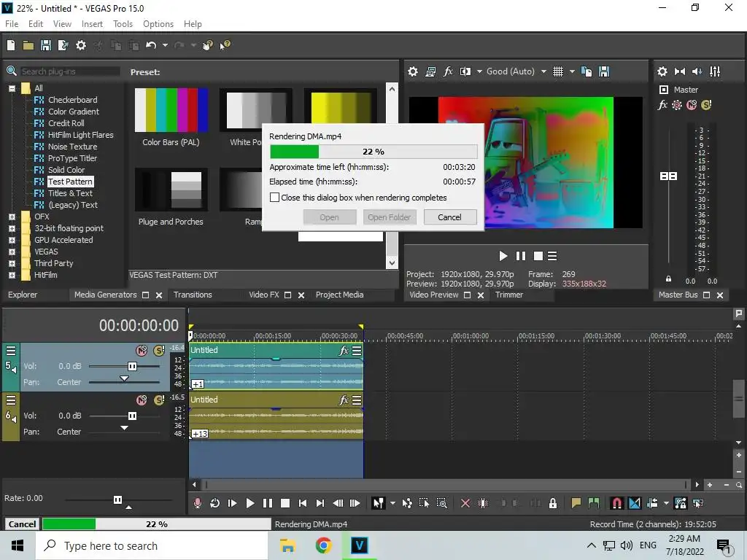Click the Record microphone icon in transport bar
Screen dimensions: 747x560
click(x=198, y=503)
